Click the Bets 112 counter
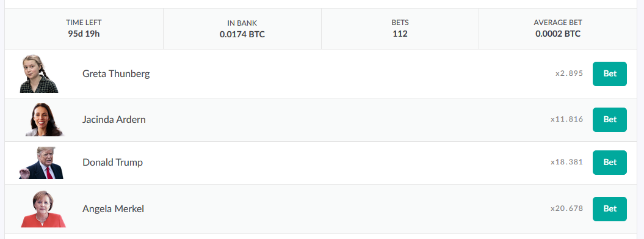 [x=400, y=29]
